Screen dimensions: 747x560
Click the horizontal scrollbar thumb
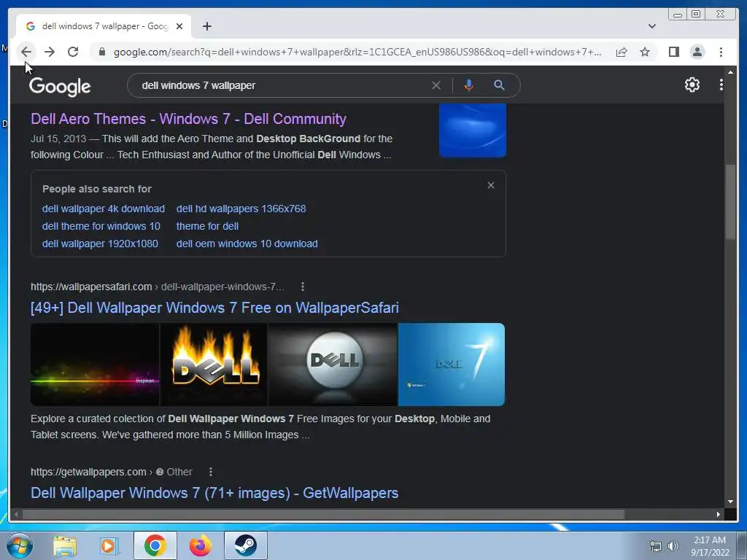coord(324,514)
